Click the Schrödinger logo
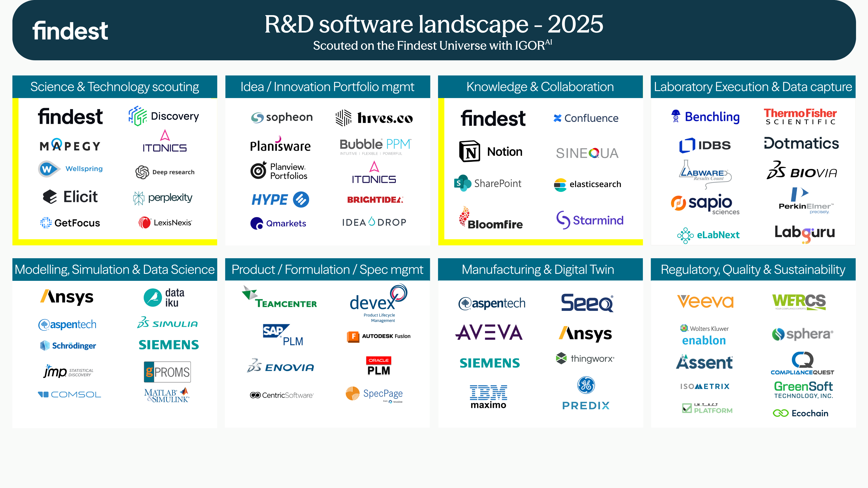Viewport: 868px width, 488px height. pos(68,345)
